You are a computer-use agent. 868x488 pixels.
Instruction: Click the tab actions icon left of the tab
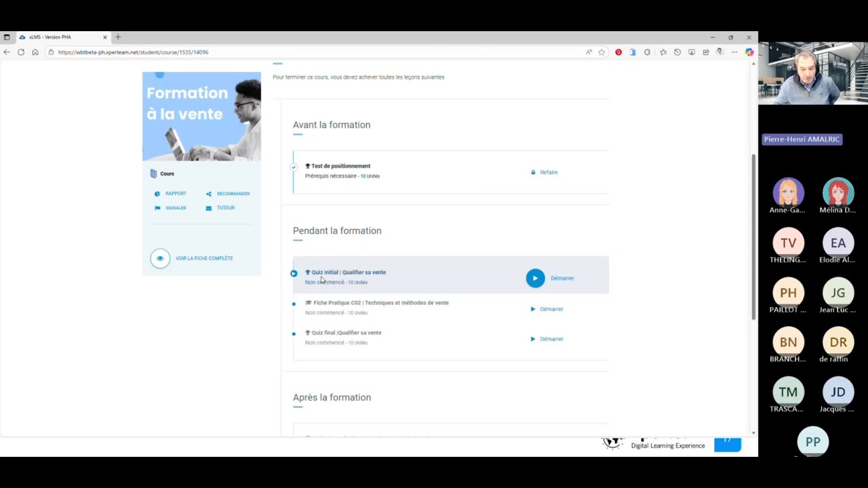[x=7, y=37]
